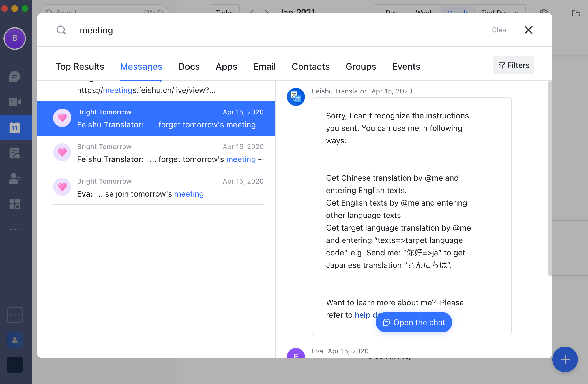This screenshot has height=384, width=588.
Task: Select the meetings.feishu.cn live link result
Action: click(x=156, y=91)
